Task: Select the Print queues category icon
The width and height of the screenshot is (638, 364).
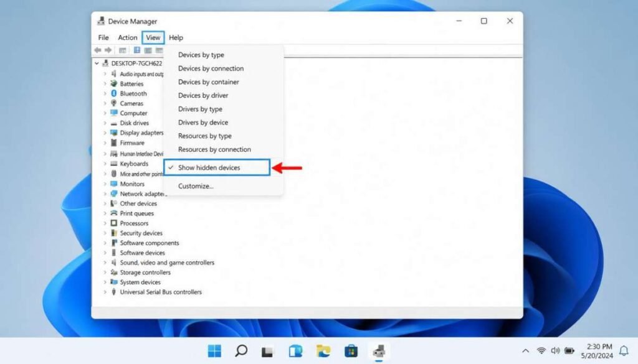Action: pos(114,213)
